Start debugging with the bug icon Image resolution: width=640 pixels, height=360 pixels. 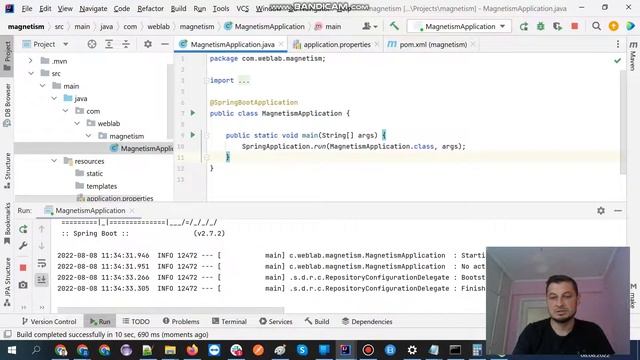pyautogui.click(x=540, y=27)
